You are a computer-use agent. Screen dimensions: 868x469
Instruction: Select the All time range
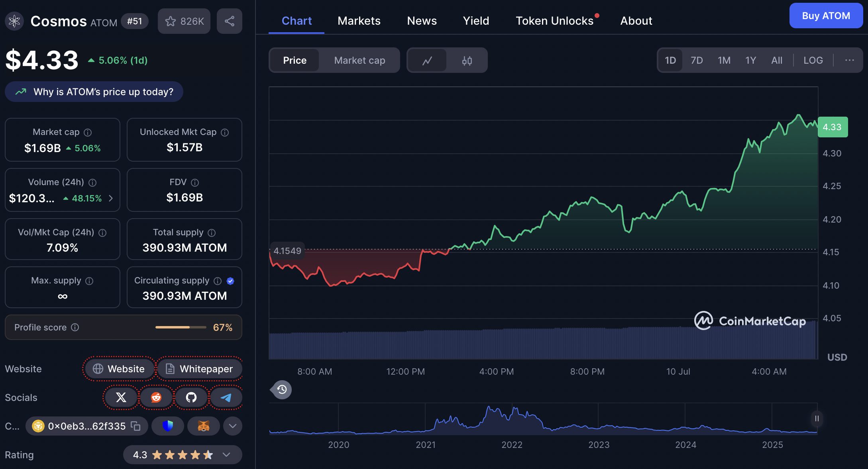pyautogui.click(x=777, y=61)
